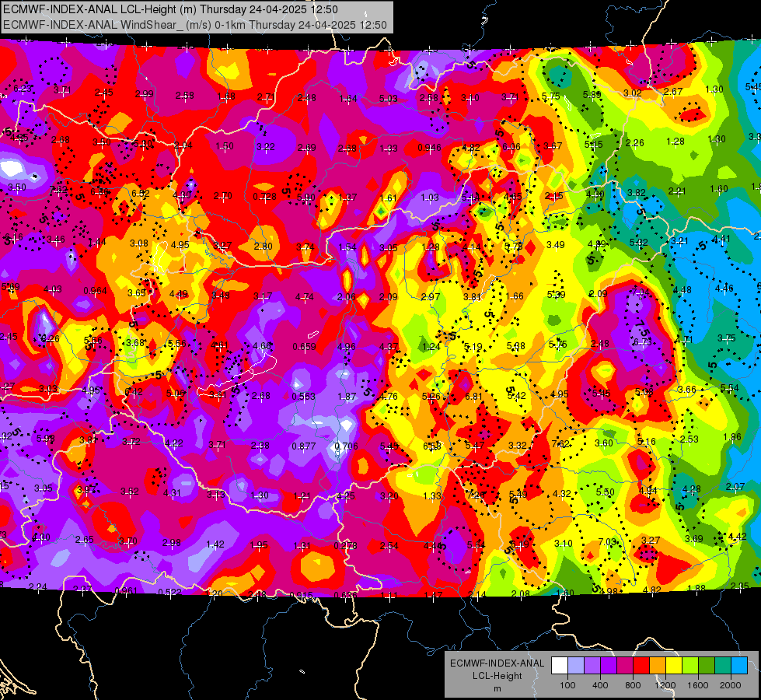761x700 pixels.
Task: Click the LCL-Height title line at top
Action: click(170, 9)
